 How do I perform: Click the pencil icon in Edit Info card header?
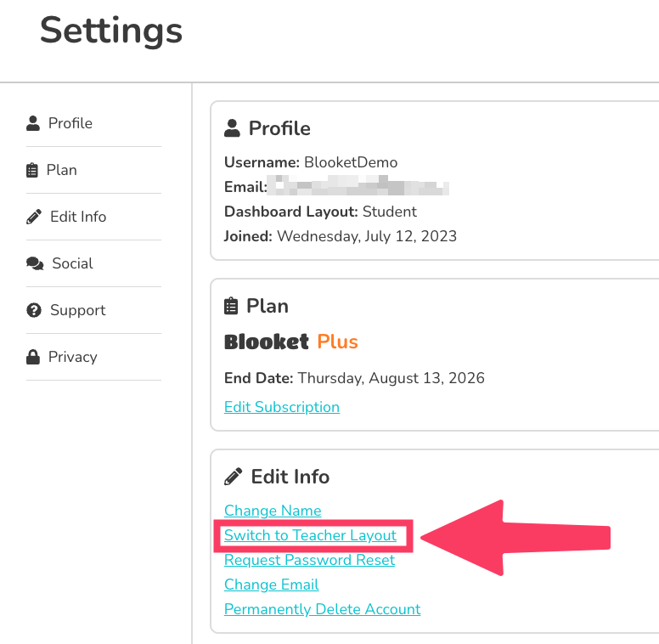click(x=232, y=477)
